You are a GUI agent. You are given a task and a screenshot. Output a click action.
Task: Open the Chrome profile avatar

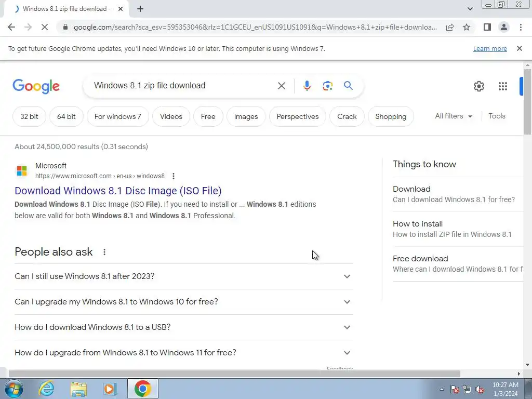(504, 27)
